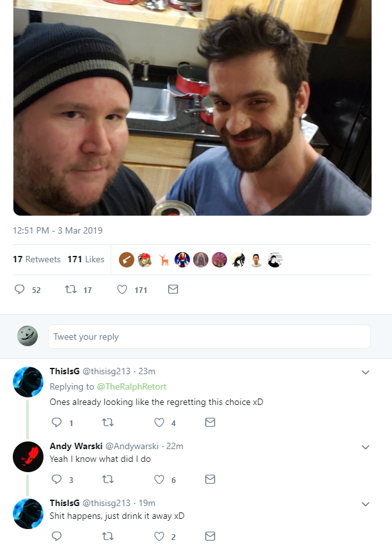392x547 pixels.
Task: Reply to ThisIsG's 'Shit happens' tweet
Action: 56,536
